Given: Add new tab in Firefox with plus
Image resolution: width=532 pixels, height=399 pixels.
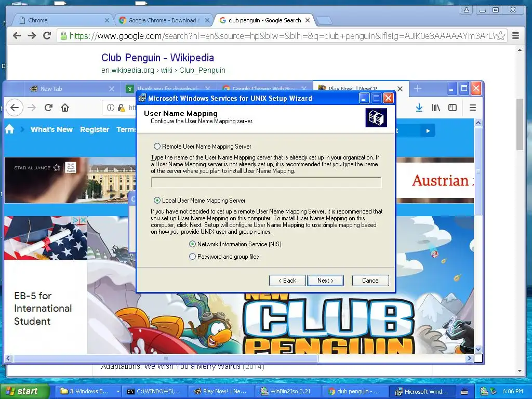Looking at the screenshot, I should [x=418, y=88].
